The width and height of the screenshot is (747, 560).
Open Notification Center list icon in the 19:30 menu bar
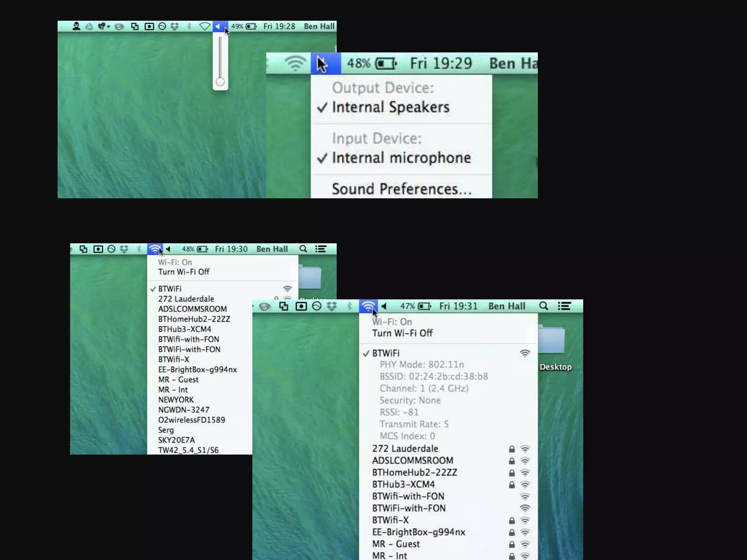[x=321, y=249]
